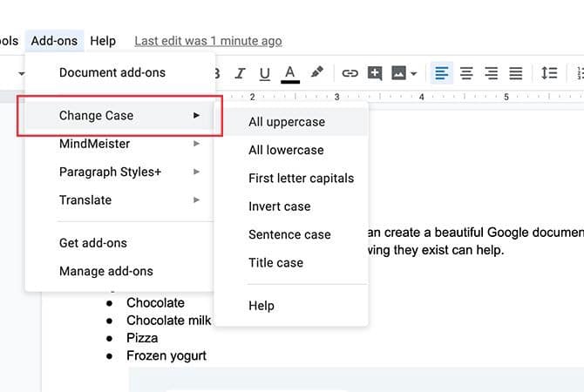Click the Frozen yogurt list item
584x392 pixels.
166,356
